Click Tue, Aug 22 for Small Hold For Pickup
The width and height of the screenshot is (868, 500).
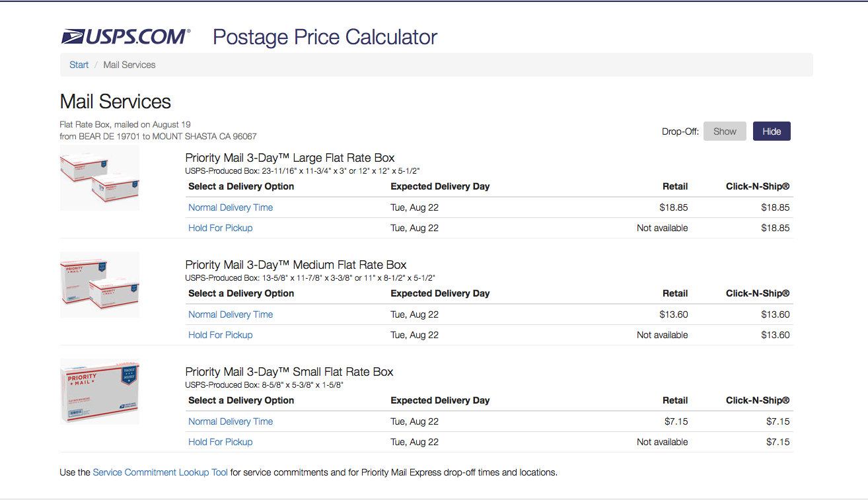(415, 442)
